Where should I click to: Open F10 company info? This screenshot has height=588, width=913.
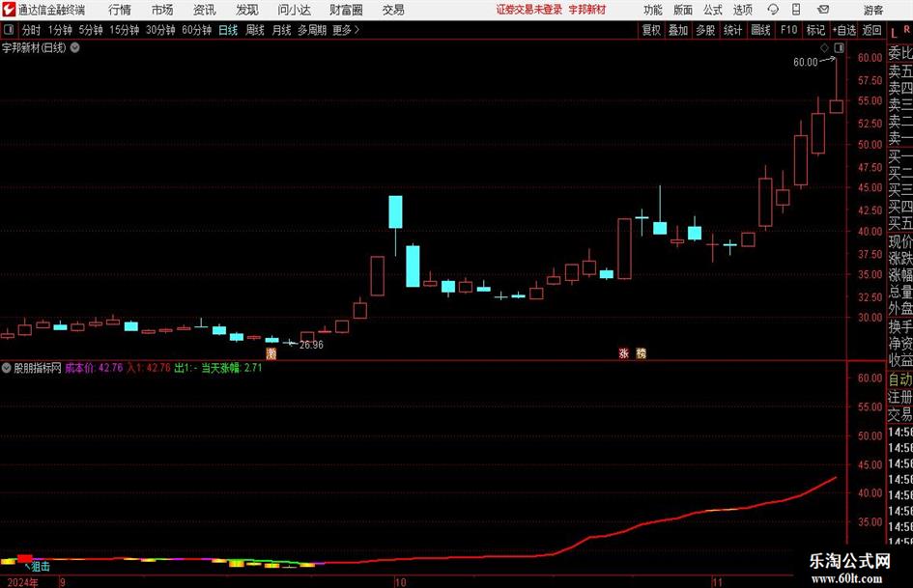coord(788,30)
